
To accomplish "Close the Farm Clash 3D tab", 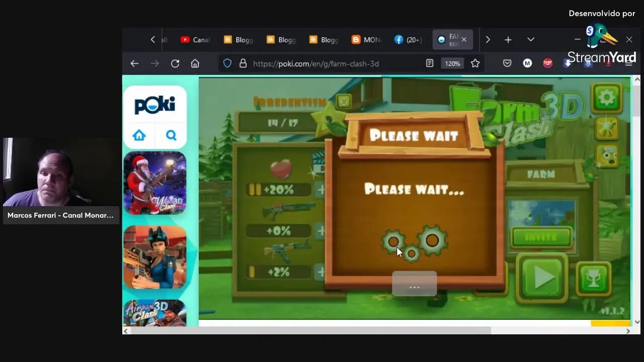I will click(x=464, y=40).
